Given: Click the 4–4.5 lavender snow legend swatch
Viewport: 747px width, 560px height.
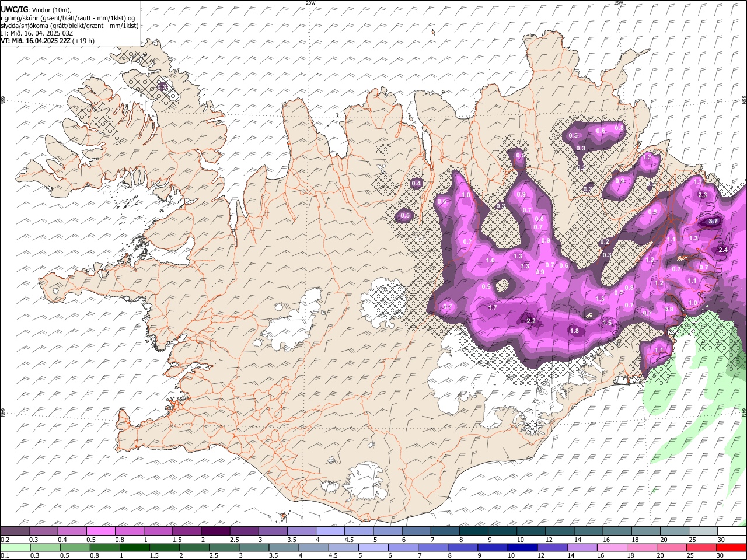Looking at the screenshot, I should click(x=330, y=531).
